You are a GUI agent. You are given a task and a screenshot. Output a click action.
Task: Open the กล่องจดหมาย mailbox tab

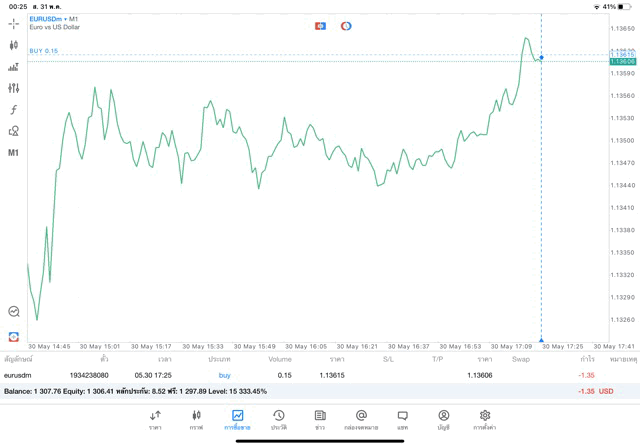(361, 420)
